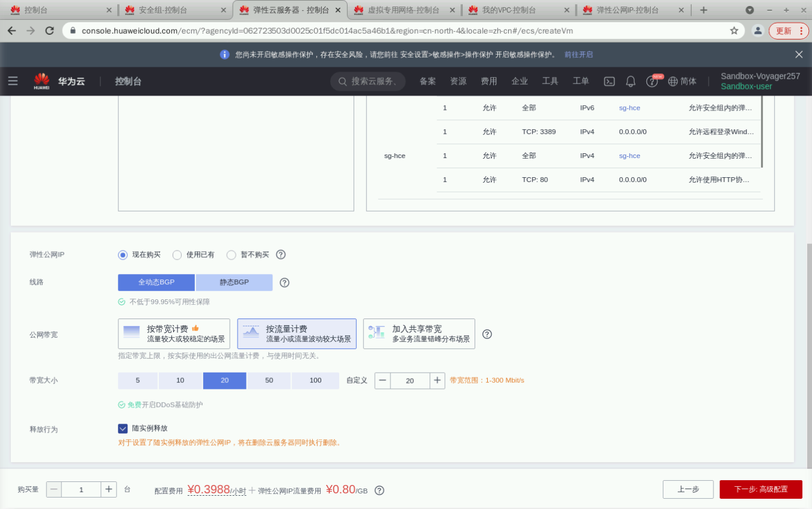Open the browser tab search dropdown
This screenshot has width=812, height=509.
[749, 10]
